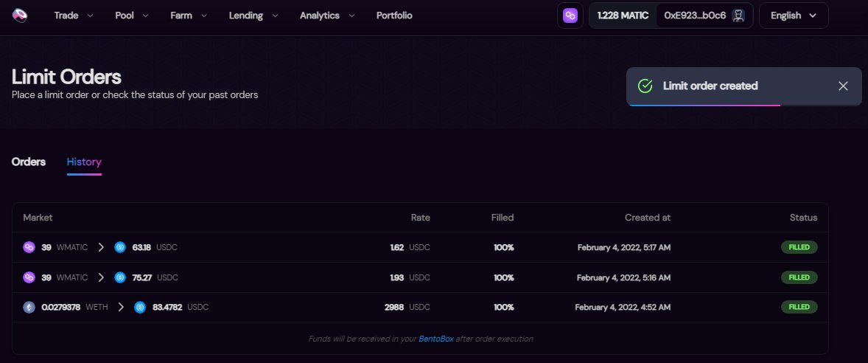The height and width of the screenshot is (363, 868).
Task: Open the Farm dropdown menu
Action: (x=189, y=15)
